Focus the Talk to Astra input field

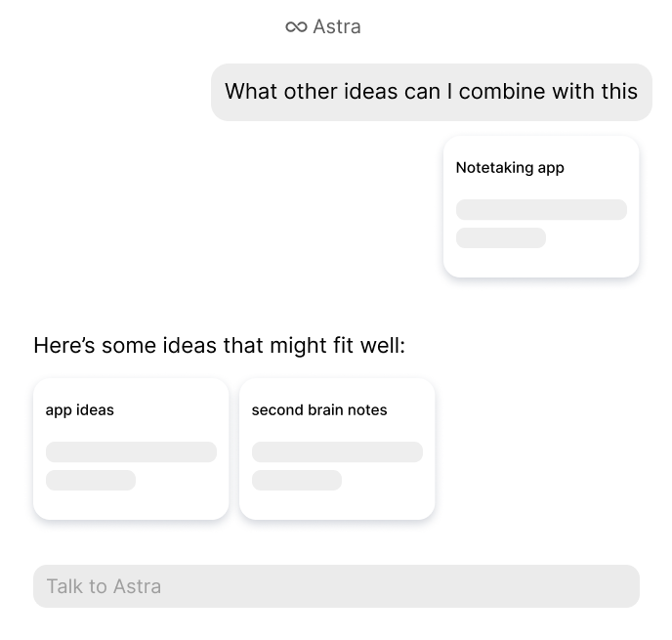(x=336, y=586)
